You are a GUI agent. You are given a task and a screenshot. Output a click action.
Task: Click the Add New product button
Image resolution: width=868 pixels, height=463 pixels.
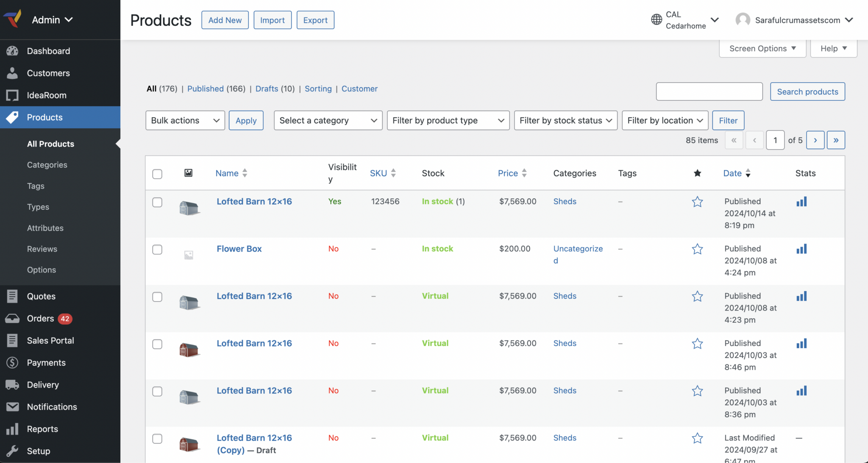[x=225, y=20]
